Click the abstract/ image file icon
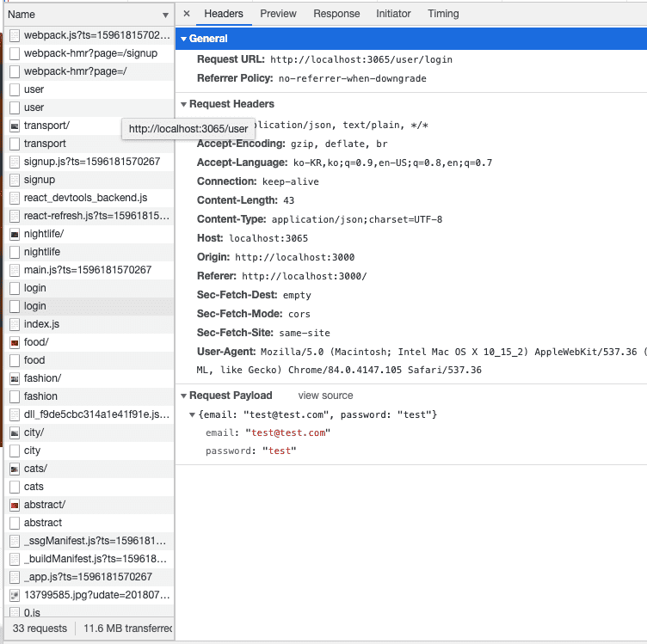The height and width of the screenshot is (644, 647). click(x=15, y=505)
